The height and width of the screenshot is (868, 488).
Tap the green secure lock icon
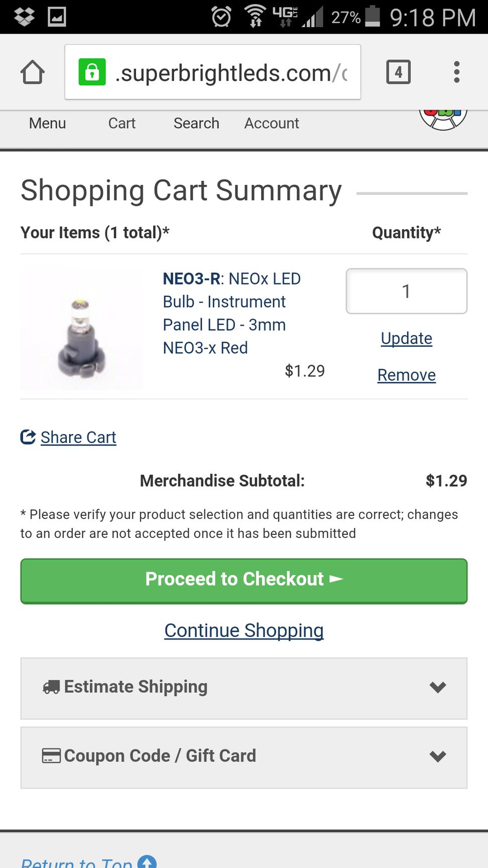click(92, 72)
